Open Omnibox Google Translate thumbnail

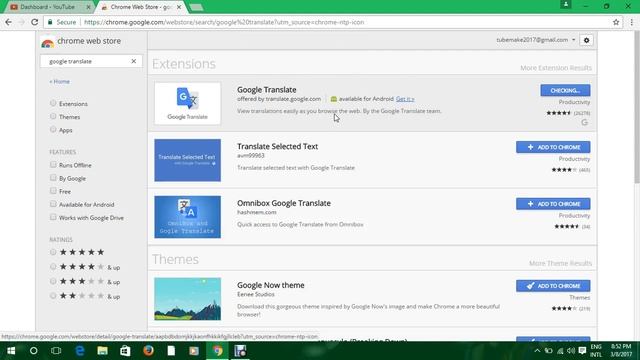[187, 217]
